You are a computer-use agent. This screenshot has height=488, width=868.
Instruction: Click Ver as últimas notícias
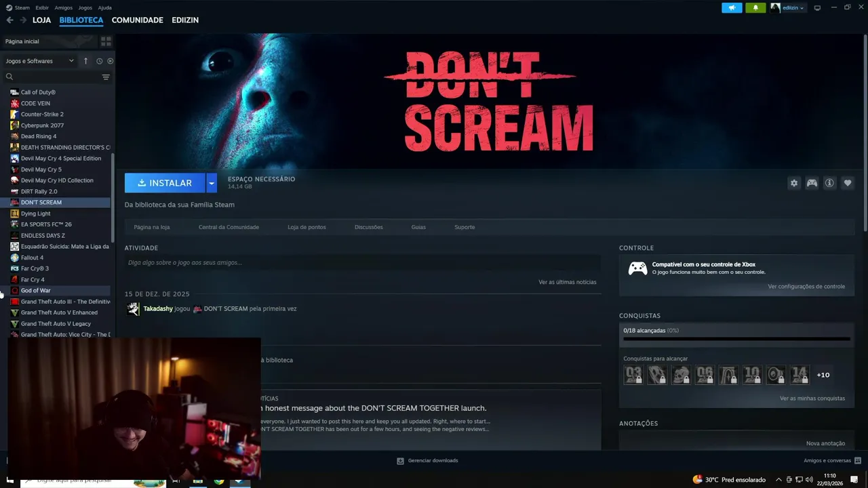pos(568,282)
